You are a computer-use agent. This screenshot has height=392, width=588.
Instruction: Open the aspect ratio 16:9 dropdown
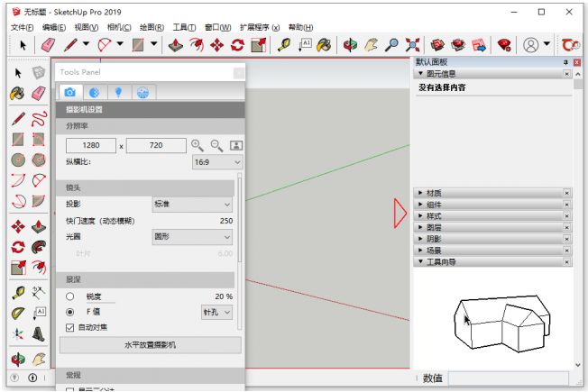217,162
